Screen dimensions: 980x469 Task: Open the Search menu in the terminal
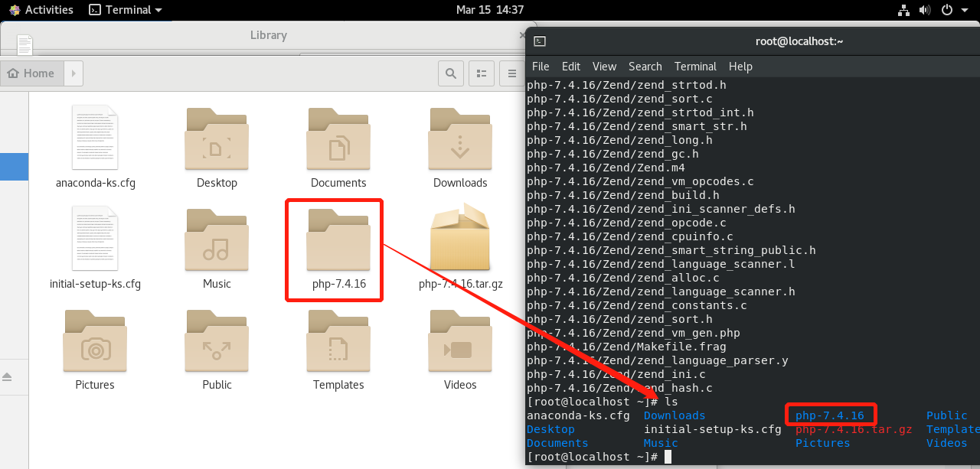pos(645,67)
